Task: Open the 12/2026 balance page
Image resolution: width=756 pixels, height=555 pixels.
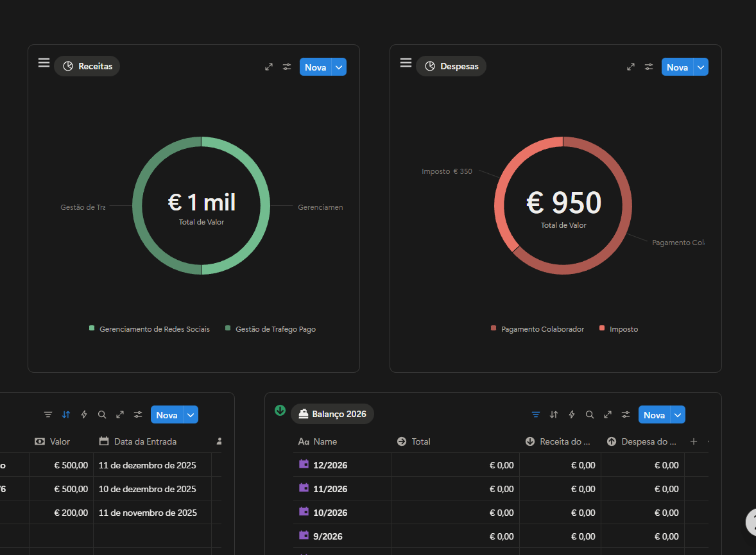Action: [x=330, y=465]
